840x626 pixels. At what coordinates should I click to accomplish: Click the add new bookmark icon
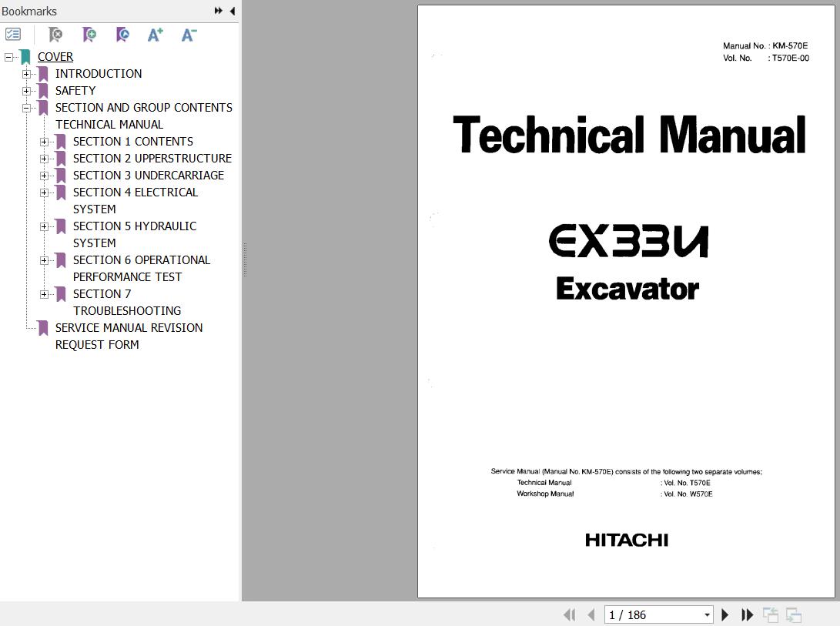pos(89,35)
